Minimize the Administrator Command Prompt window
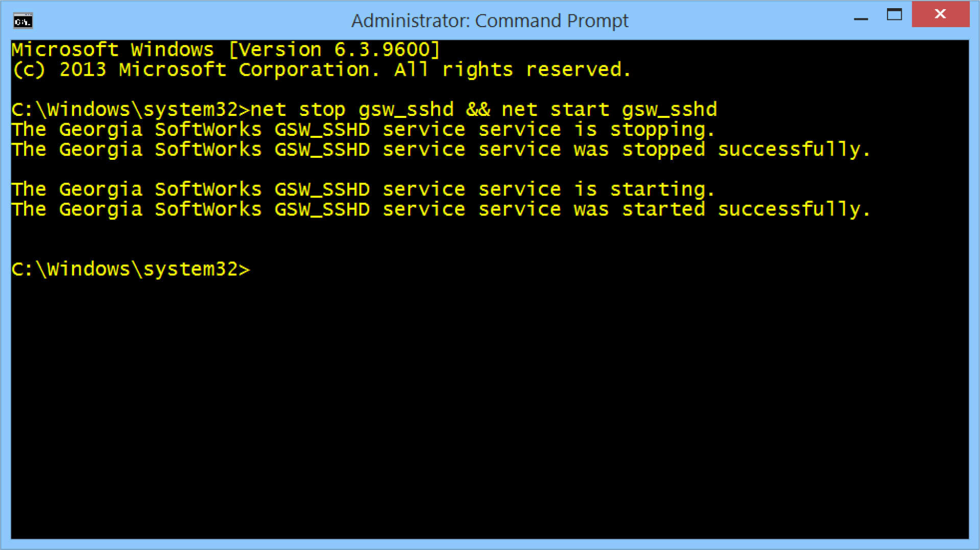 (x=861, y=19)
